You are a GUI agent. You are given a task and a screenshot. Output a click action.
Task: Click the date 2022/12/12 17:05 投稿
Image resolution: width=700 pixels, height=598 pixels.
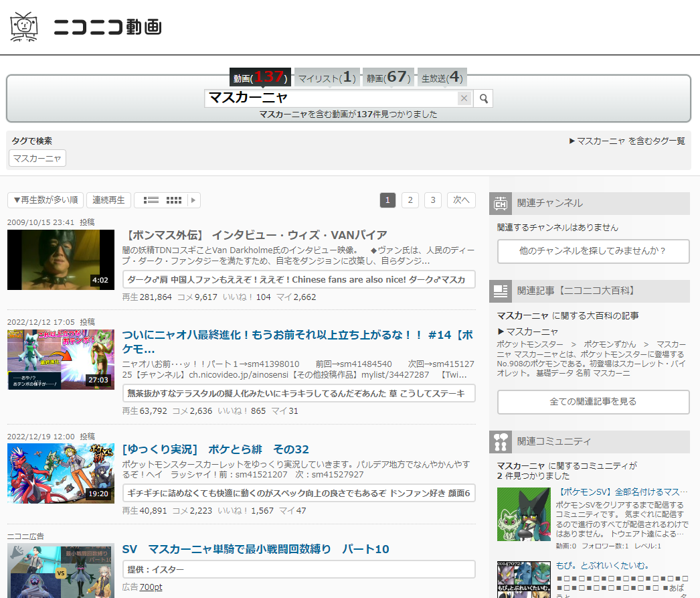point(51,322)
